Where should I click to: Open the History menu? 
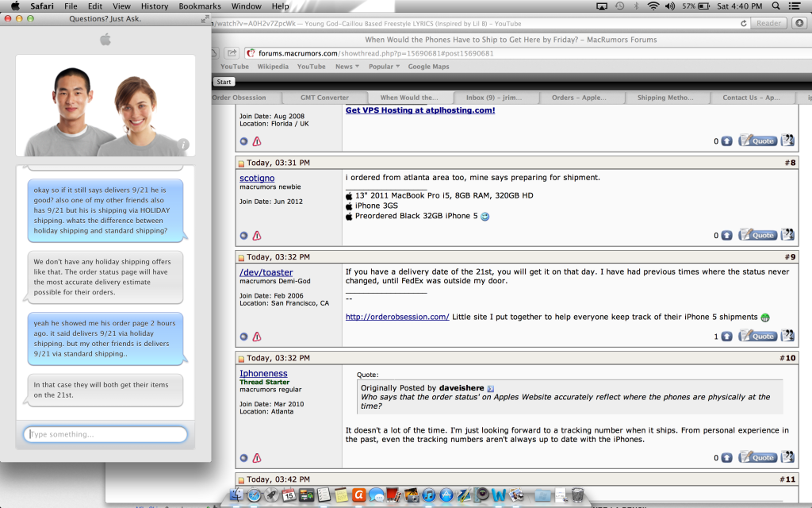tap(155, 6)
